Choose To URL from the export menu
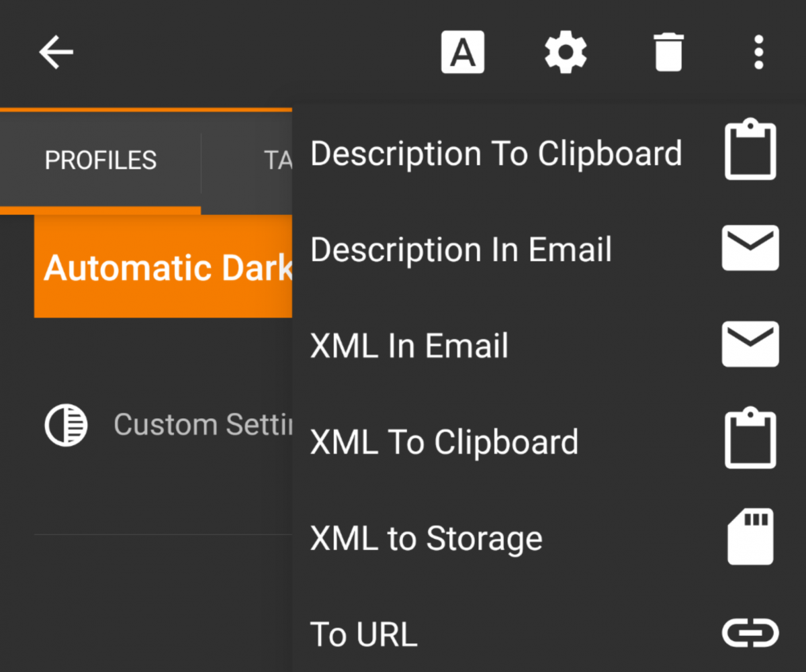This screenshot has width=806, height=672. 363,633
